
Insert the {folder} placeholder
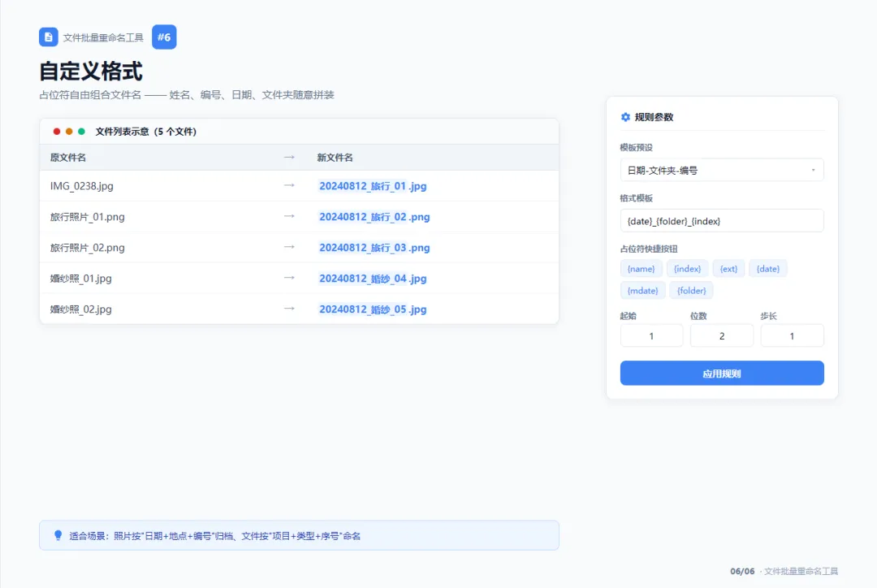click(x=691, y=291)
